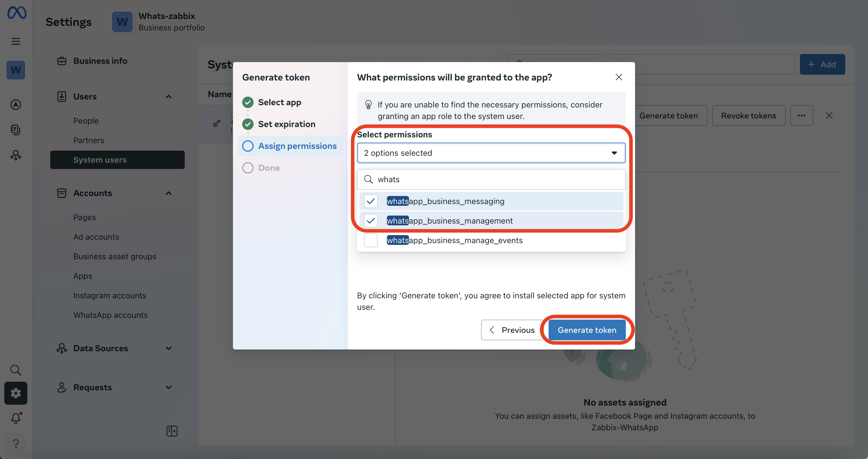Viewport: 868px width, 459px height.
Task: Open Instagram accounts
Action: [110, 296]
